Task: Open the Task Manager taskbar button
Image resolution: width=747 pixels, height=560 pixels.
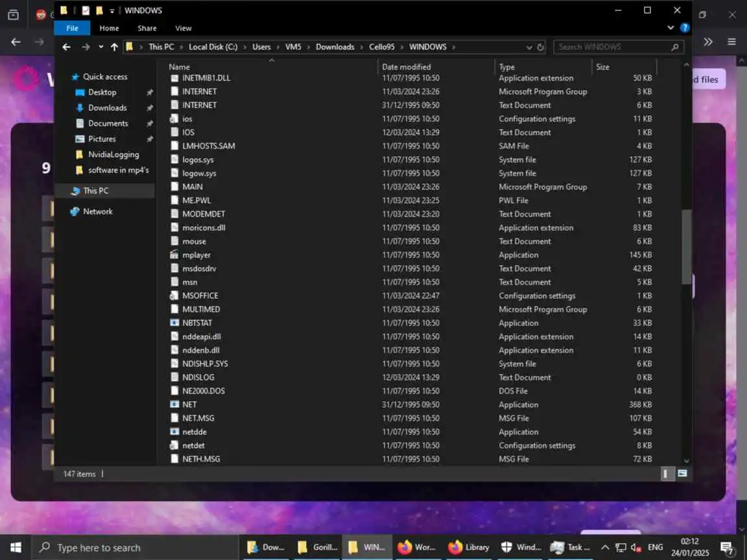Action: [570, 548]
